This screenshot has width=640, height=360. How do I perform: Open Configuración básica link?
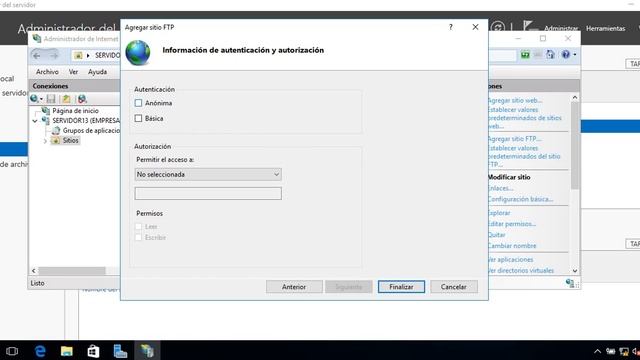521,199
